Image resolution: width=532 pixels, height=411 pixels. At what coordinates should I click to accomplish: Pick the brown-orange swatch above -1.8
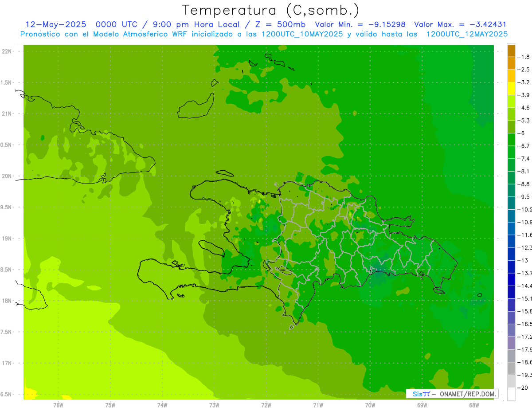(511, 51)
